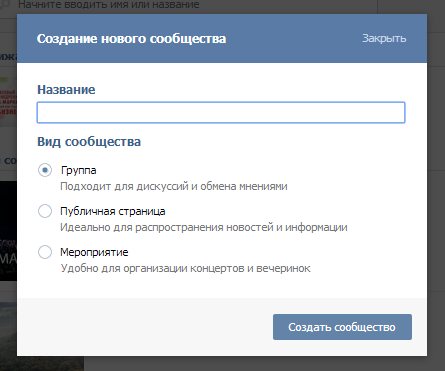Click description Идеально для распространения новостей и информации
This screenshot has height=371, width=445.
[x=204, y=227]
